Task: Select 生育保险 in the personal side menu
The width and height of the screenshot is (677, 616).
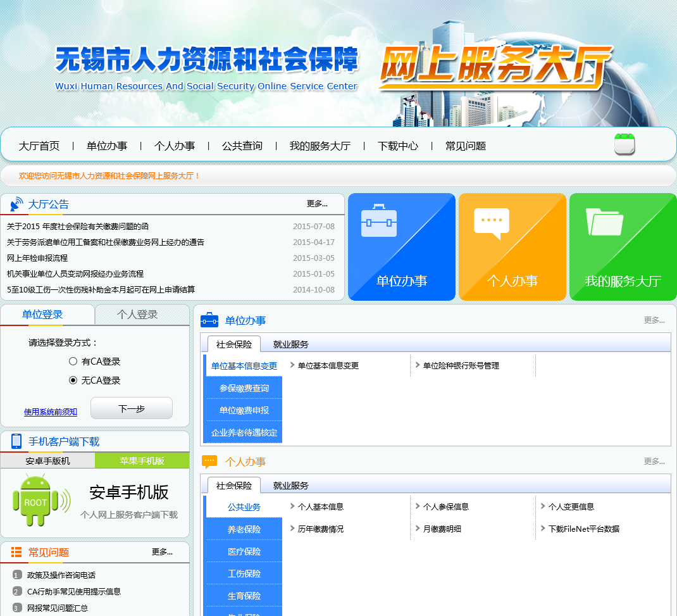Action: click(244, 596)
